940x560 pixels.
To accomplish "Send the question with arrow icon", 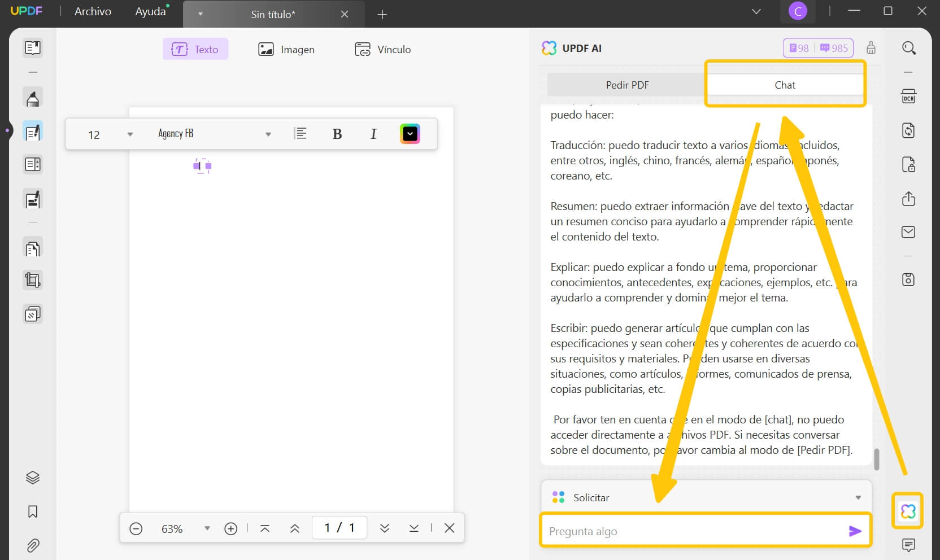I will click(x=855, y=531).
